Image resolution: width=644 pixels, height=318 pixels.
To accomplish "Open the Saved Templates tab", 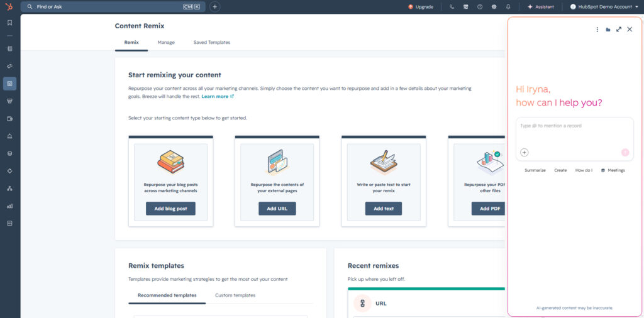I will point(212,42).
